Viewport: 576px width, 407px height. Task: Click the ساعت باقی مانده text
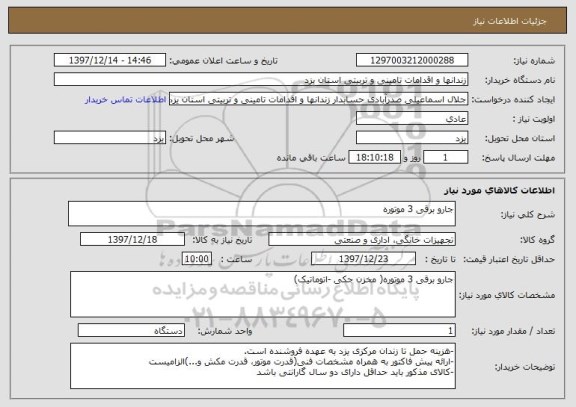click(x=311, y=158)
